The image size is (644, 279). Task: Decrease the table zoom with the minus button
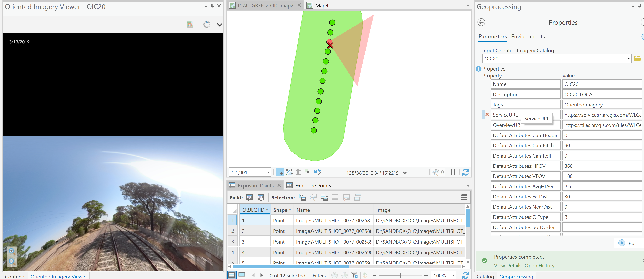coord(374,275)
